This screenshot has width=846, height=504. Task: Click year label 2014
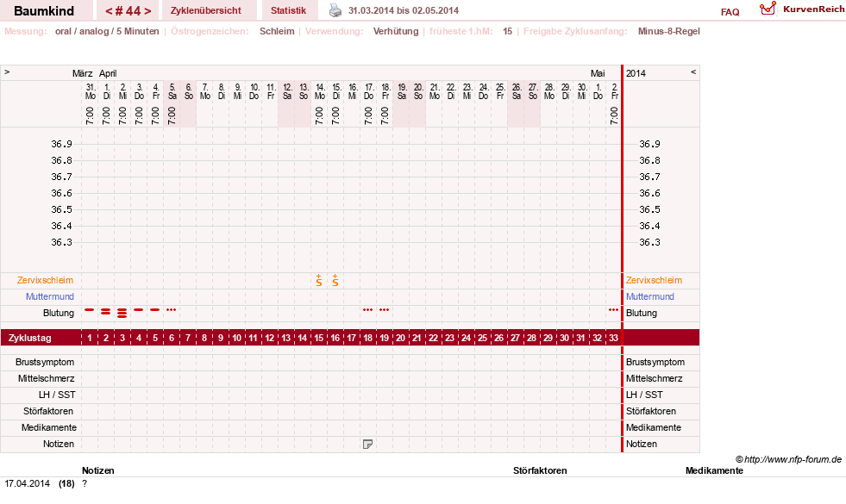tap(636, 73)
